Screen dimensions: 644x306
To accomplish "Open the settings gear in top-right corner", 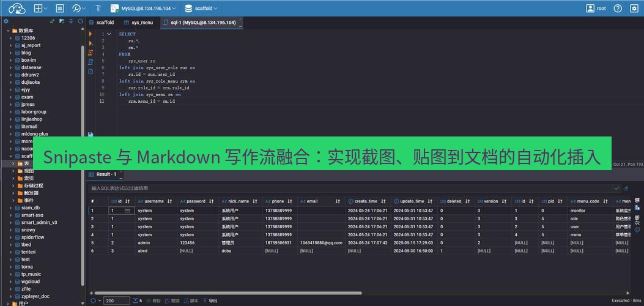I will point(634,8).
